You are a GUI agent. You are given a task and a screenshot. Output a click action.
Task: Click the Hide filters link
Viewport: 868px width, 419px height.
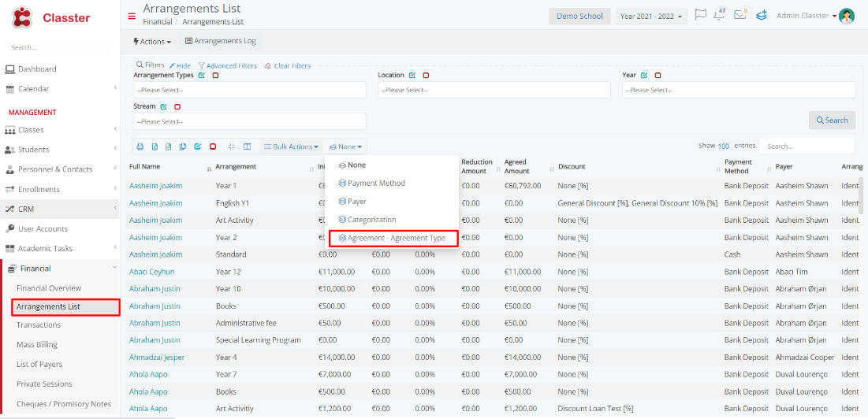(x=180, y=66)
